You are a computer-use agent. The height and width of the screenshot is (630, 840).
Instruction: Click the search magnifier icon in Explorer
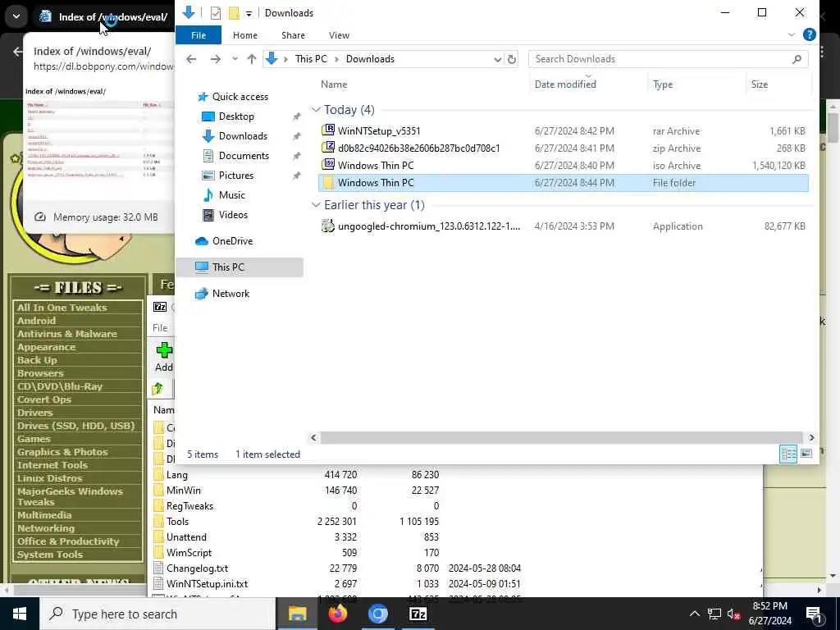[x=797, y=59]
